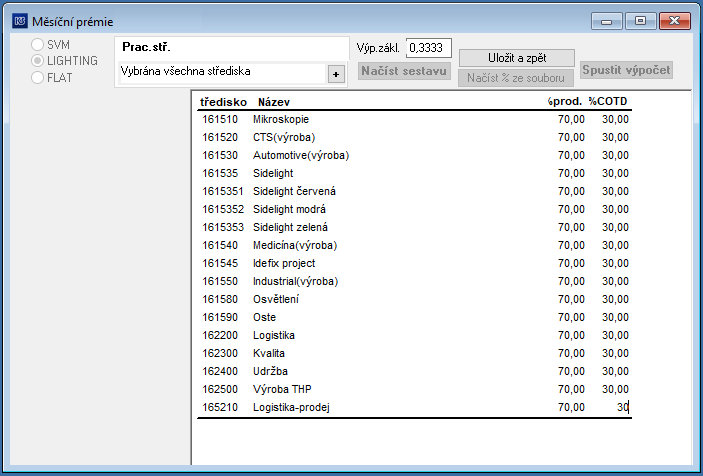
Task: Click %prod. value for Udržba
Action: click(x=571, y=371)
